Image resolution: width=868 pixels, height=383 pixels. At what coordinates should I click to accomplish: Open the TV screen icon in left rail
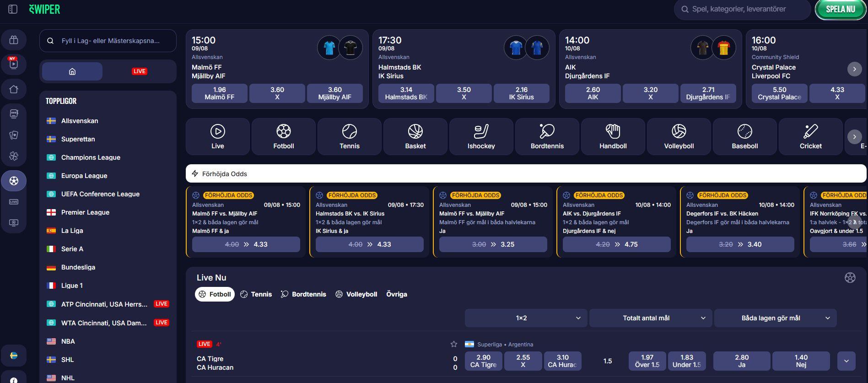14,223
